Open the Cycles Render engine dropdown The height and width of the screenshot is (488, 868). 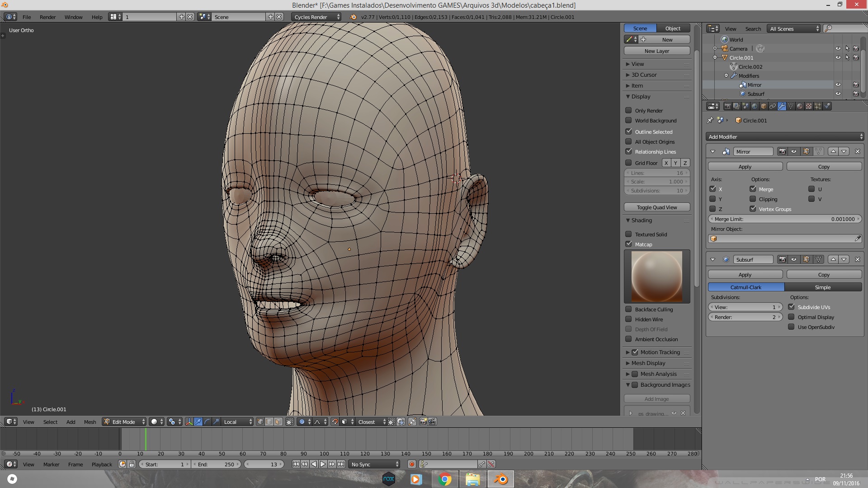click(316, 17)
